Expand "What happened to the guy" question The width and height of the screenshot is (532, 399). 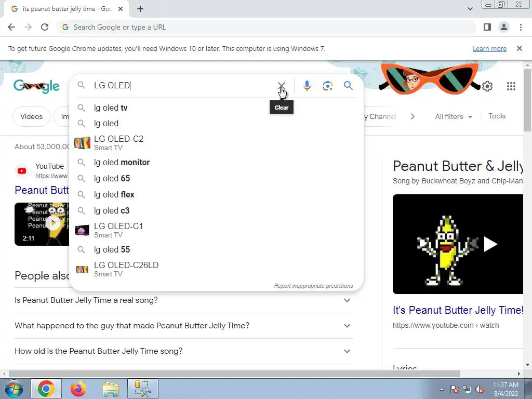pos(183,326)
